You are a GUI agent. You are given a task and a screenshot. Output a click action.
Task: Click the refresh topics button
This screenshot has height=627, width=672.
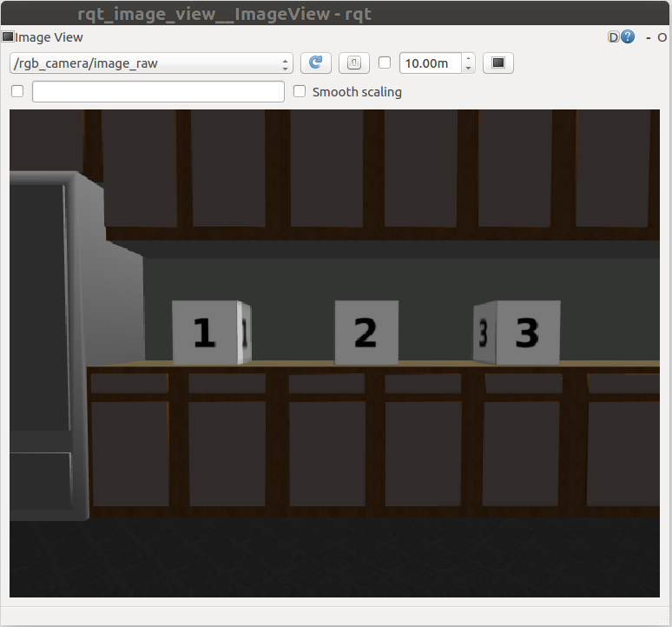[316, 63]
